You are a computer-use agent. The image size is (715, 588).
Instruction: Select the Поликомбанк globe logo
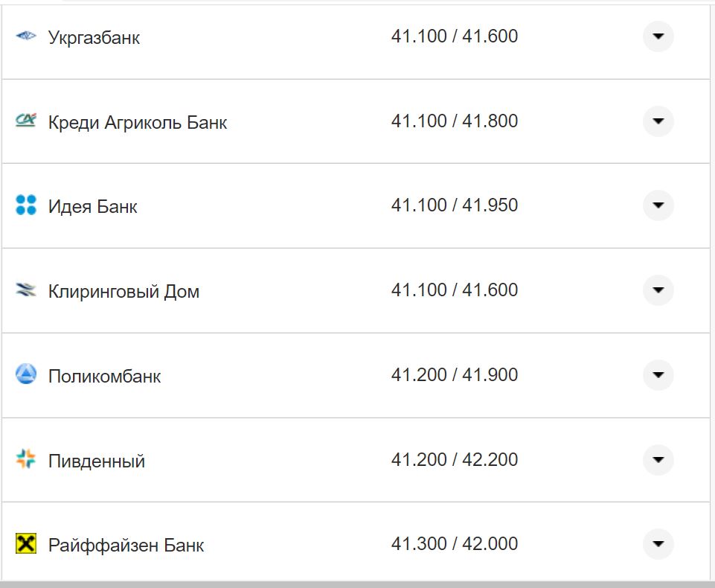point(26,374)
